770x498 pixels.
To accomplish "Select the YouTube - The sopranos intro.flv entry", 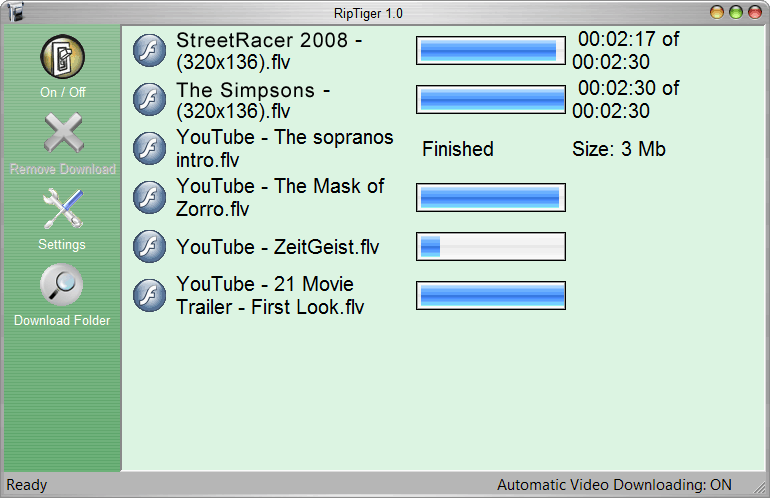I will pos(284,148).
